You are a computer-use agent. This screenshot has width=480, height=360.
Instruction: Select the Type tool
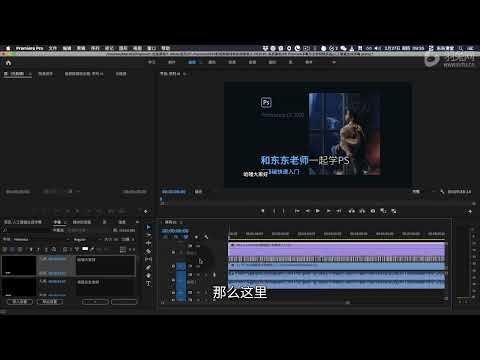pos(148,283)
